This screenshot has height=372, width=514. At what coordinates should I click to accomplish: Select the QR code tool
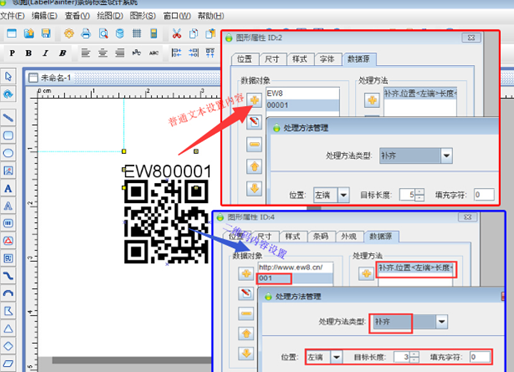(x=8, y=258)
